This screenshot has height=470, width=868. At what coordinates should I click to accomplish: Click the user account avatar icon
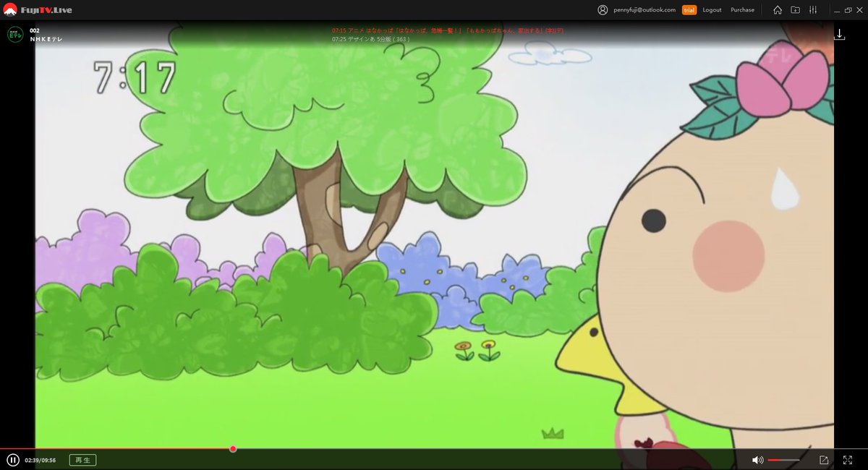coord(603,10)
